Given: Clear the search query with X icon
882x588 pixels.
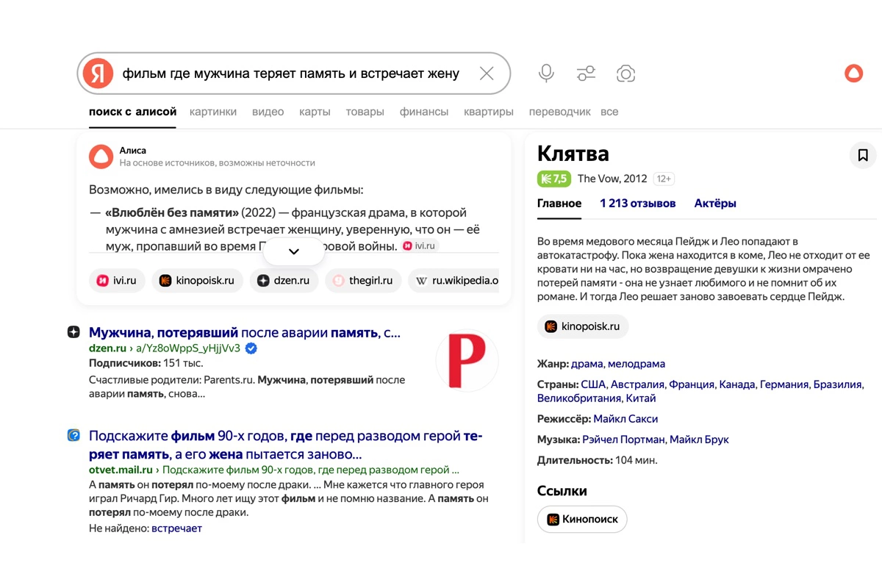Looking at the screenshot, I should click(x=487, y=73).
